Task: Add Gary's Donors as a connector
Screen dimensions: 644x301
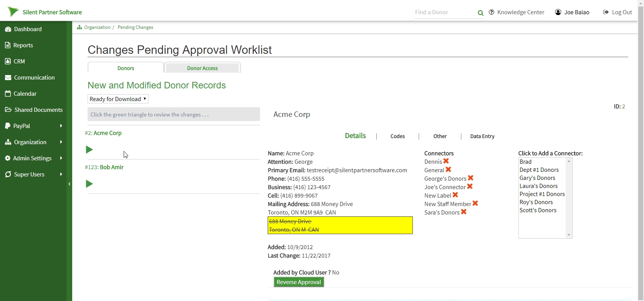Action: click(x=542, y=178)
